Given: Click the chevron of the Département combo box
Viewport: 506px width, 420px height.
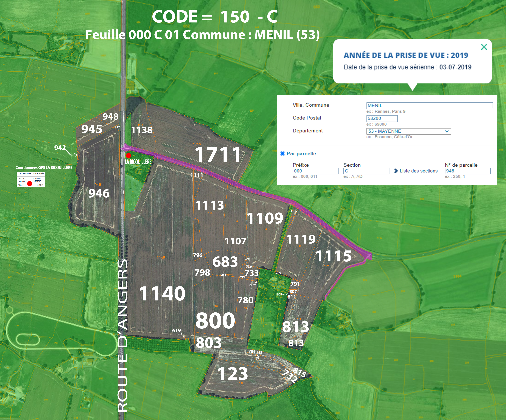Looking at the screenshot, I should (447, 131).
